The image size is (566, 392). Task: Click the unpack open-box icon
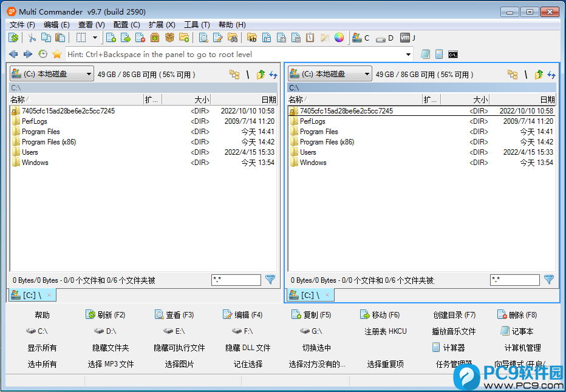coord(169,38)
